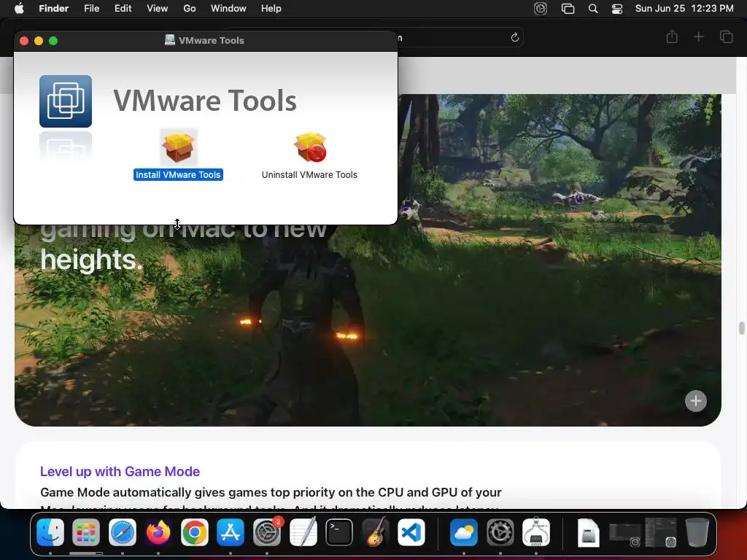747x560 pixels.
Task: Click the Game Mode description paragraph
Action: (271, 497)
